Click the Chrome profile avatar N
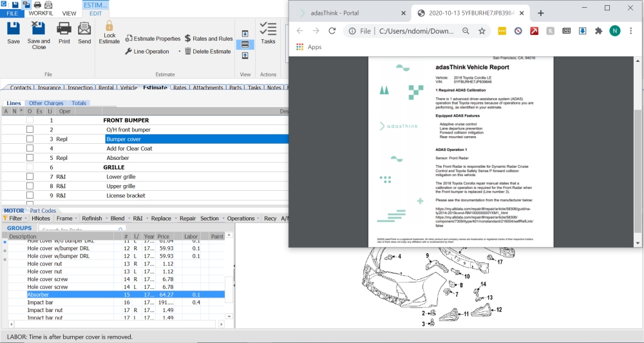 point(615,31)
